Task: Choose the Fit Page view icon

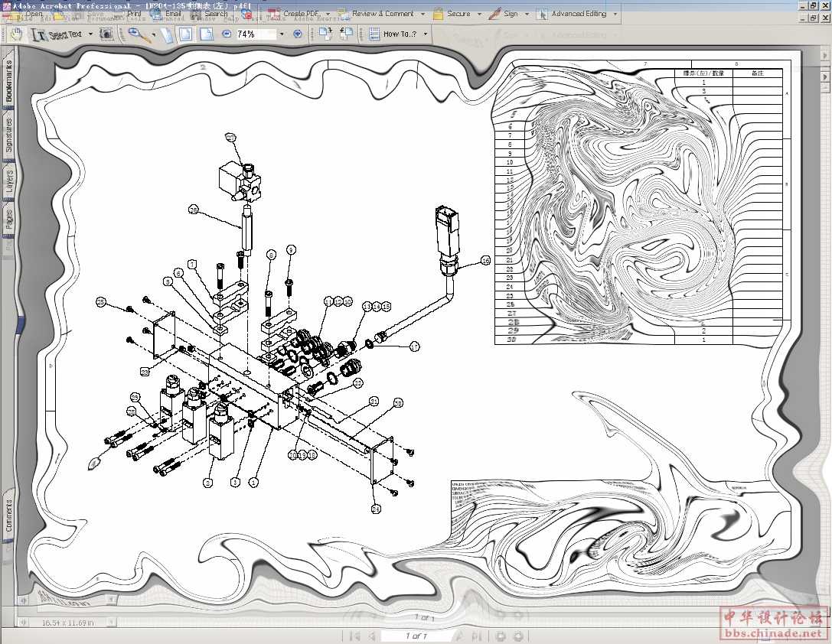Action: pyautogui.click(x=186, y=34)
